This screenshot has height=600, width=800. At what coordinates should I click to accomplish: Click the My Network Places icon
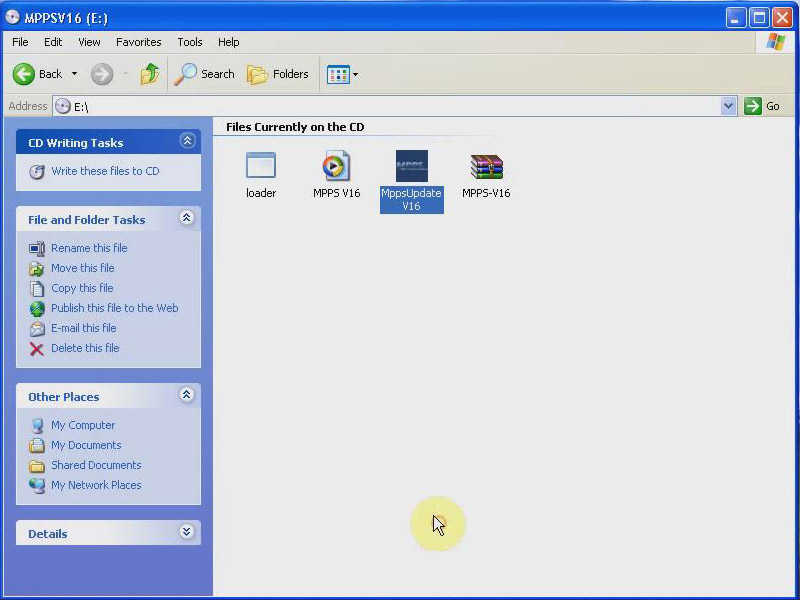pyautogui.click(x=37, y=486)
